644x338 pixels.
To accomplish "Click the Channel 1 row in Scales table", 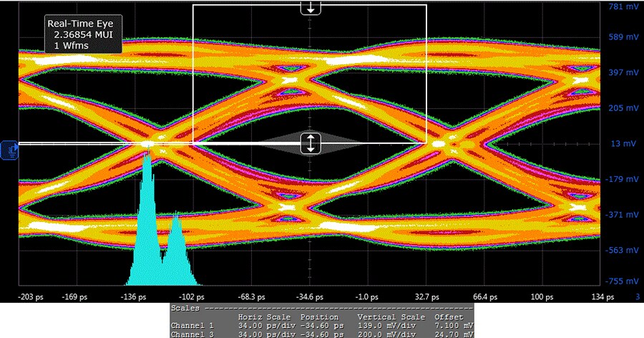I will 321,325.
